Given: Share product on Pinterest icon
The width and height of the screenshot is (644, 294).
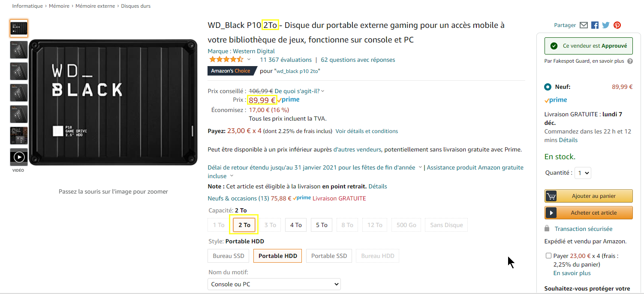Looking at the screenshot, I should pyautogui.click(x=617, y=25).
